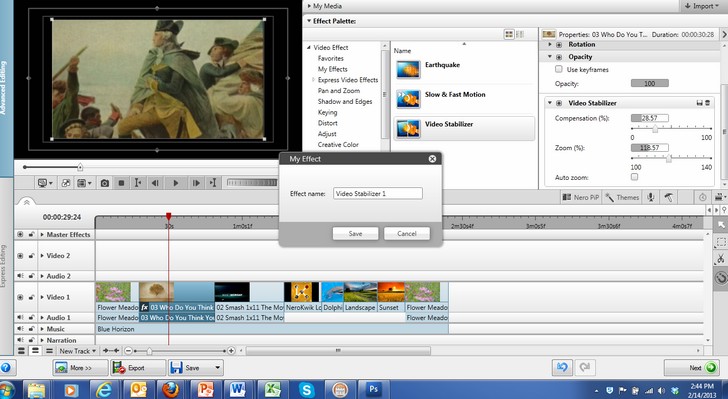Screen dimensions: 728x399
Task: Open the Import dropdown menu
Action: click(x=702, y=6)
